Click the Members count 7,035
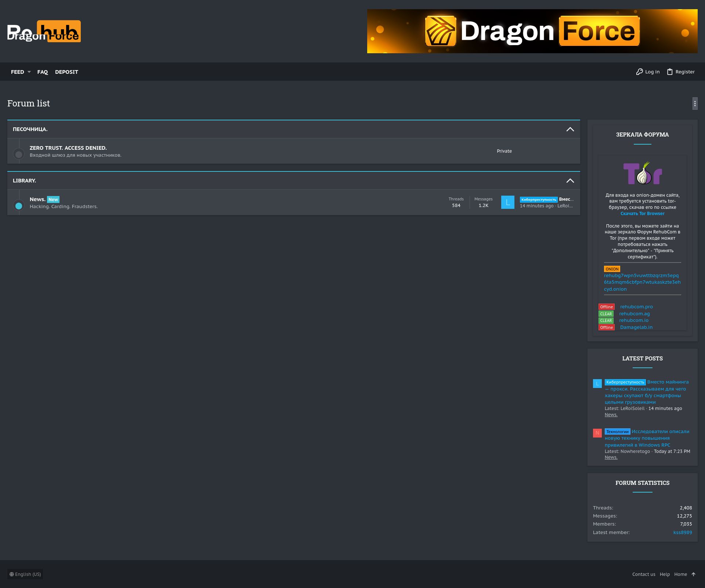The height and width of the screenshot is (588, 705). [x=686, y=524]
